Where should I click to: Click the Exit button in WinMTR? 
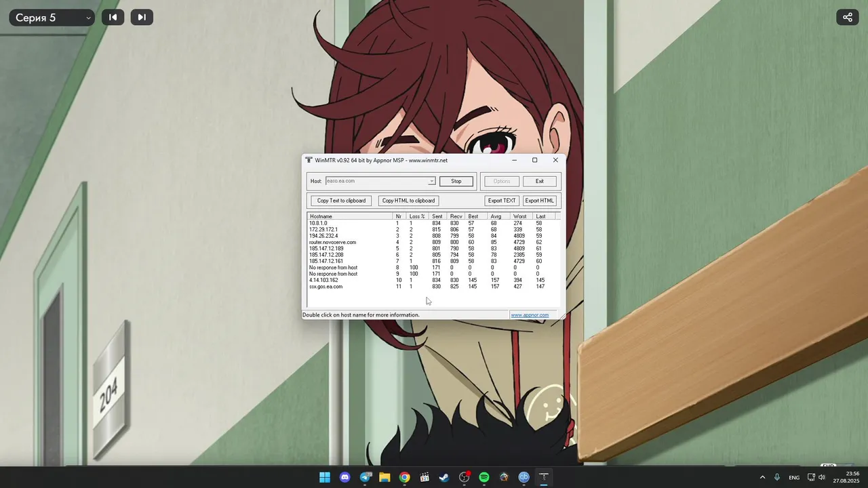tap(539, 181)
